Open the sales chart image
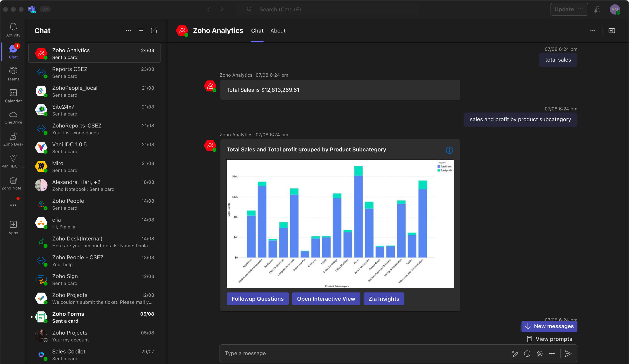 (x=340, y=223)
